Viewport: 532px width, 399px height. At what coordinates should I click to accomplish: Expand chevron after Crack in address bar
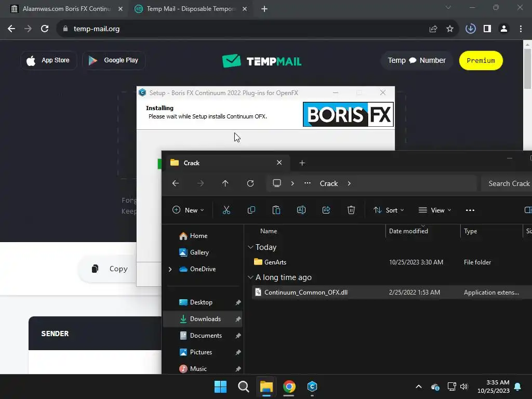(349, 183)
